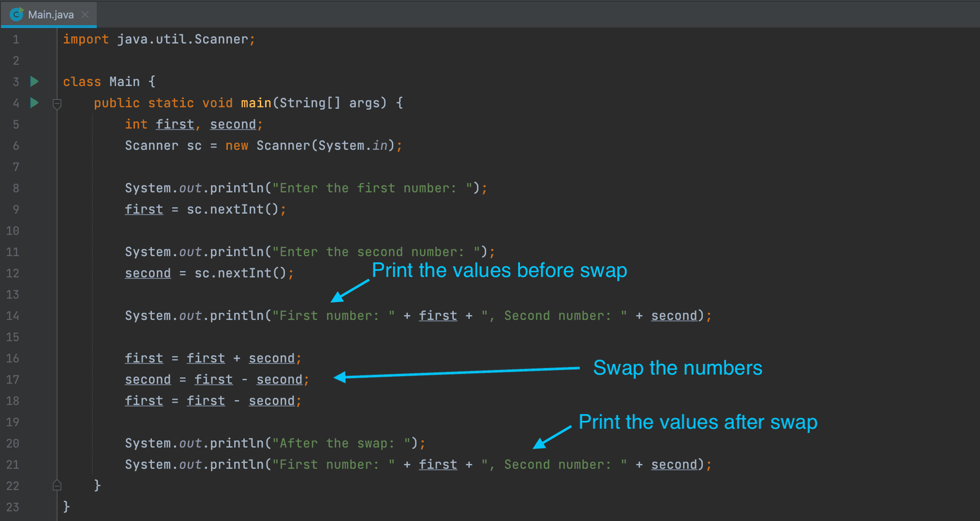
Task: Run the main method from line 4 gutter
Action: [x=34, y=102]
